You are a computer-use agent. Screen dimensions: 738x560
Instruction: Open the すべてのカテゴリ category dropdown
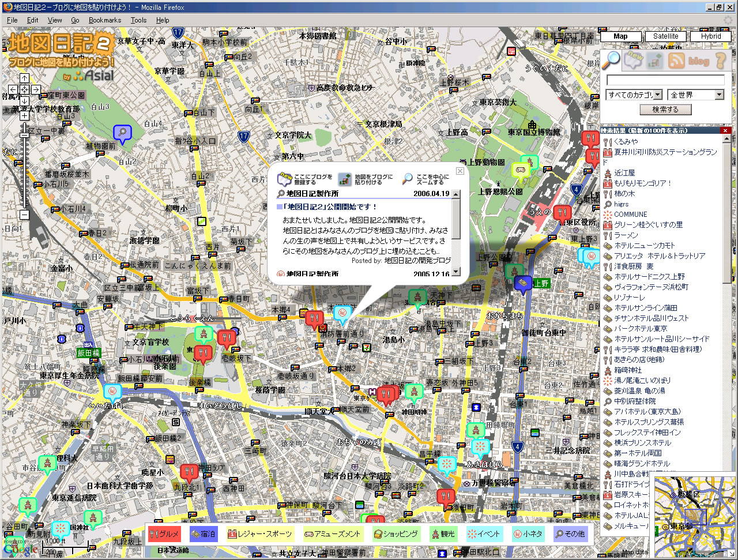tap(634, 95)
